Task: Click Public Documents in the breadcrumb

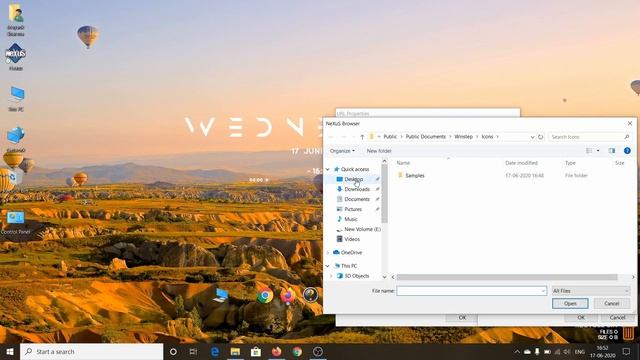Action: (x=425, y=137)
